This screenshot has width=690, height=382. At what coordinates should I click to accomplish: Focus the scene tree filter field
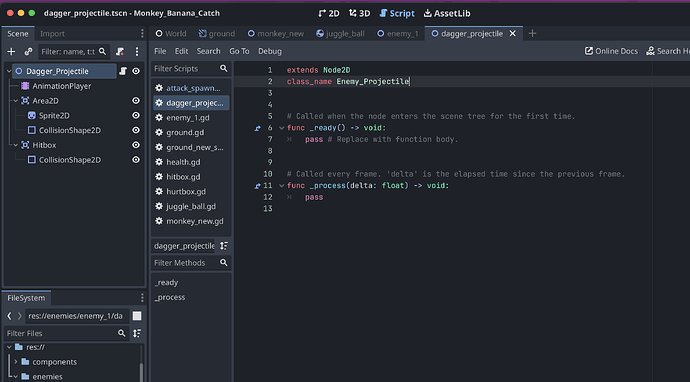[x=73, y=51]
